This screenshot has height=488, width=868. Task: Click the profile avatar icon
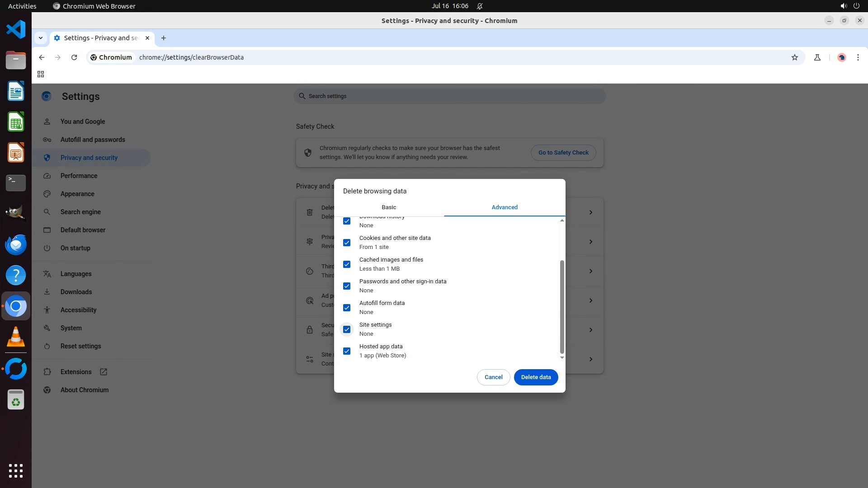pyautogui.click(x=841, y=57)
